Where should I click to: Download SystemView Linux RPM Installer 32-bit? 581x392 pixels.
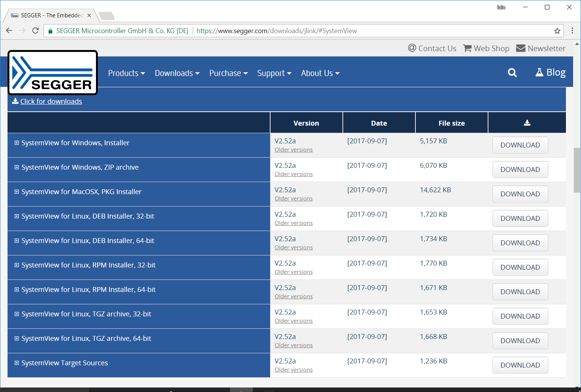[x=520, y=267]
